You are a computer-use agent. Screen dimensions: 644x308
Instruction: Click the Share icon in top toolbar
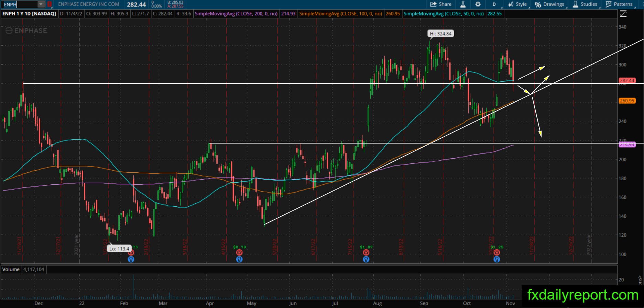(433, 4)
